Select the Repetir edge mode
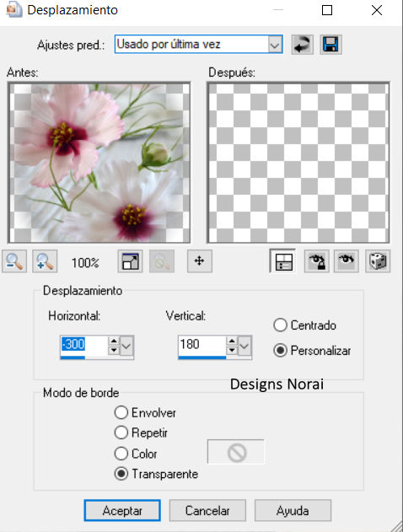The height and width of the screenshot is (532, 403). pos(121,433)
